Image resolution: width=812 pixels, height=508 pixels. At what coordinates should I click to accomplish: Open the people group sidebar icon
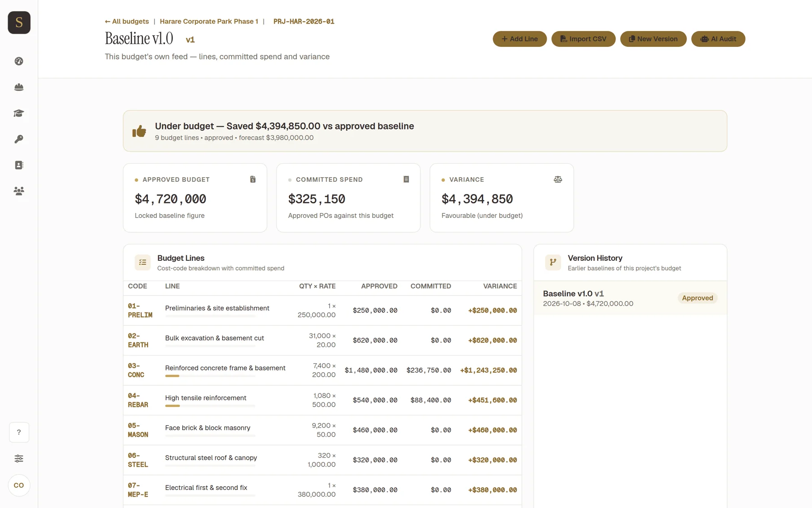[19, 191]
